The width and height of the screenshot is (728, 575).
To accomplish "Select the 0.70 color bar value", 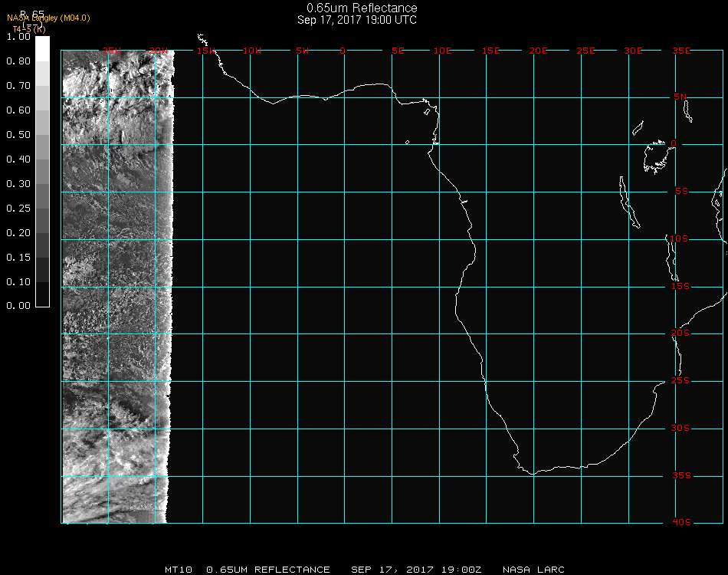I will tap(18, 85).
